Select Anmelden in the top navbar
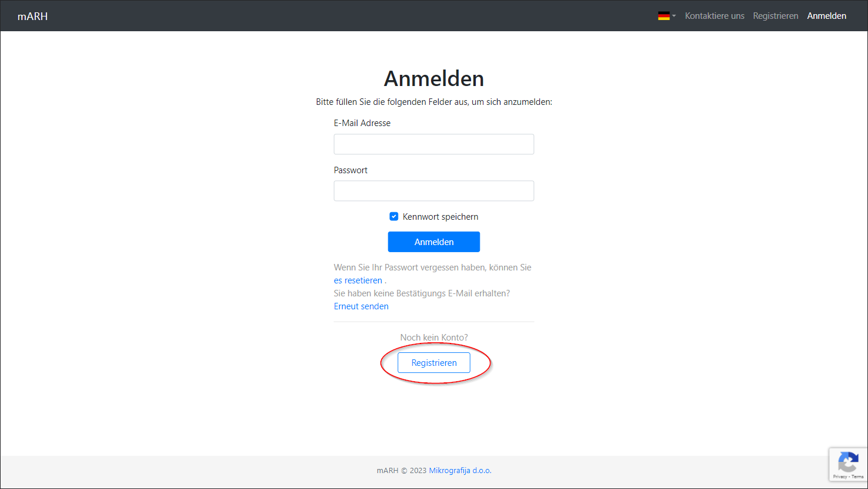This screenshot has width=868, height=489. point(826,16)
